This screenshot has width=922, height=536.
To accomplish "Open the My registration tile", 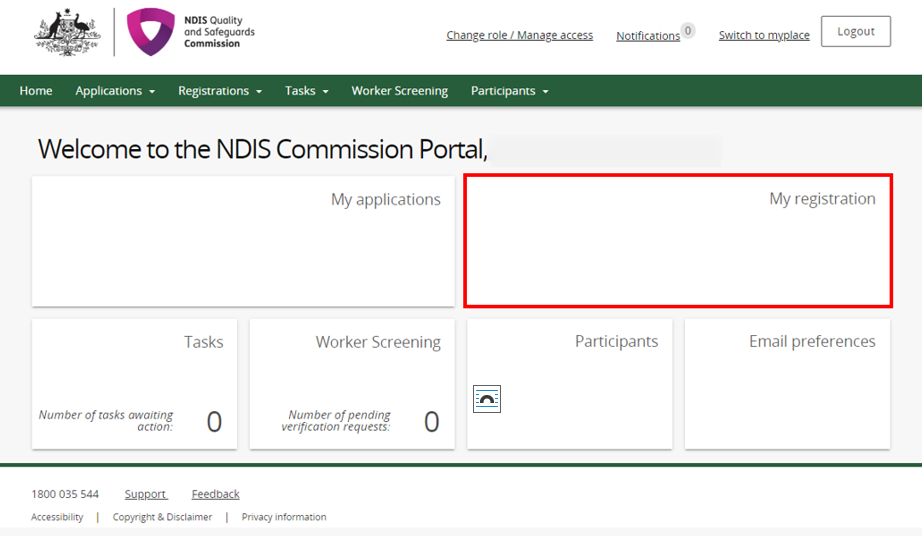I will coord(677,241).
